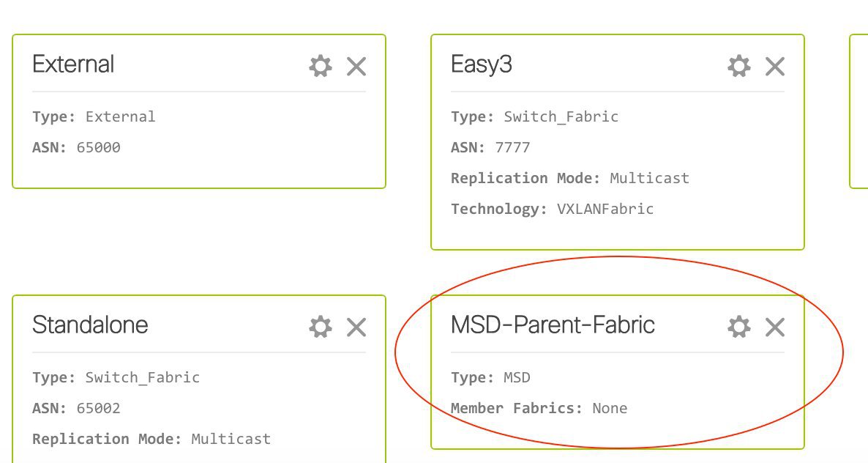Click Standalone ASN value 65002
868x463 pixels.
tap(99, 408)
